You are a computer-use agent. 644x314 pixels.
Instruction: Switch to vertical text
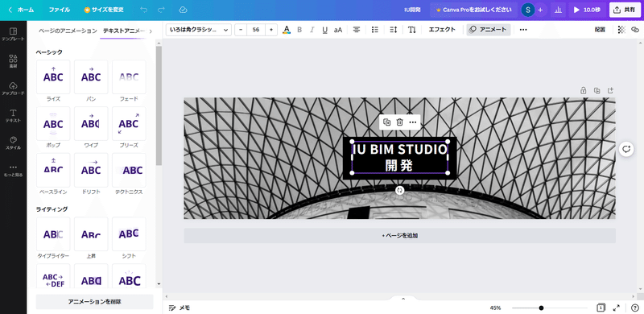[412, 30]
